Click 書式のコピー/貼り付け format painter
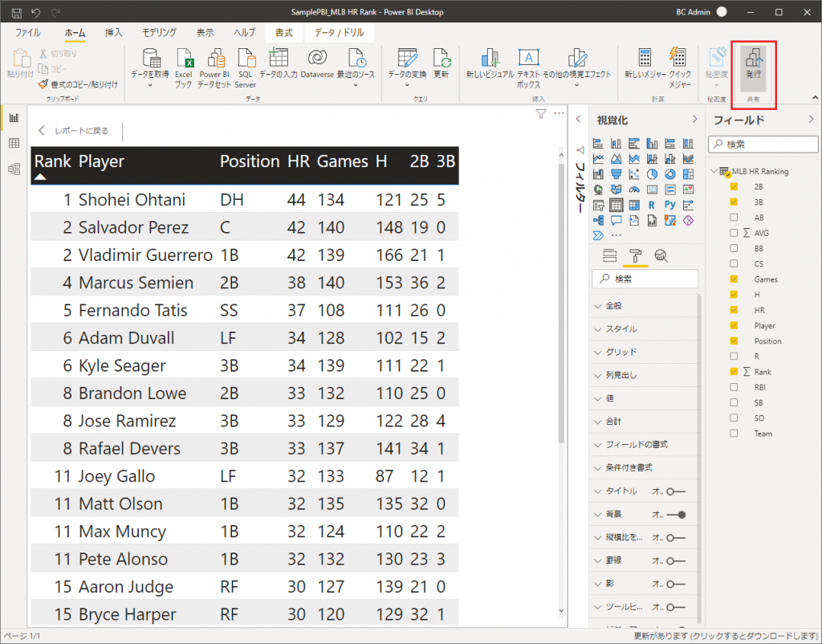The height and width of the screenshot is (644, 822). click(x=78, y=84)
